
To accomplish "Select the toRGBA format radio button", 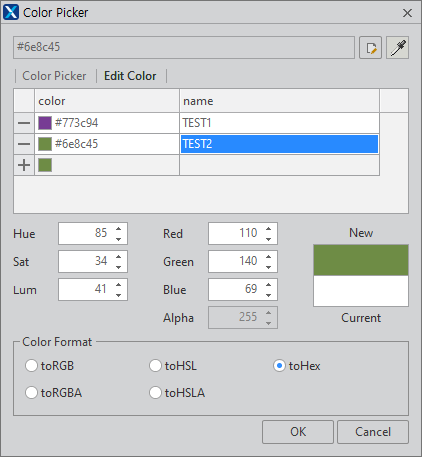I will point(31,392).
